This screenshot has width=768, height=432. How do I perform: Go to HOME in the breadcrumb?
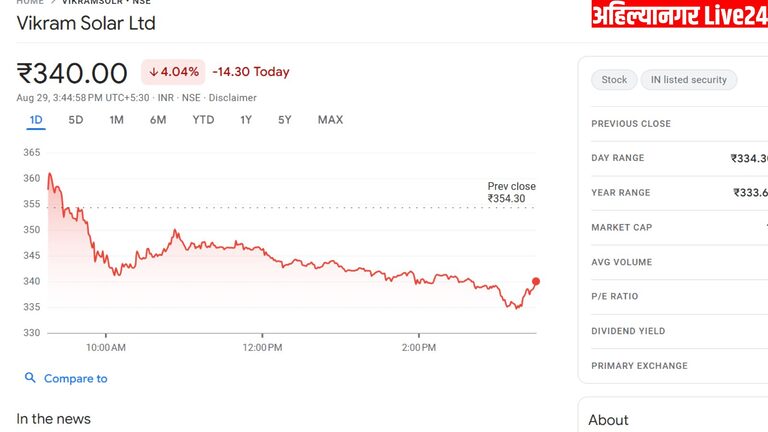coord(30,3)
